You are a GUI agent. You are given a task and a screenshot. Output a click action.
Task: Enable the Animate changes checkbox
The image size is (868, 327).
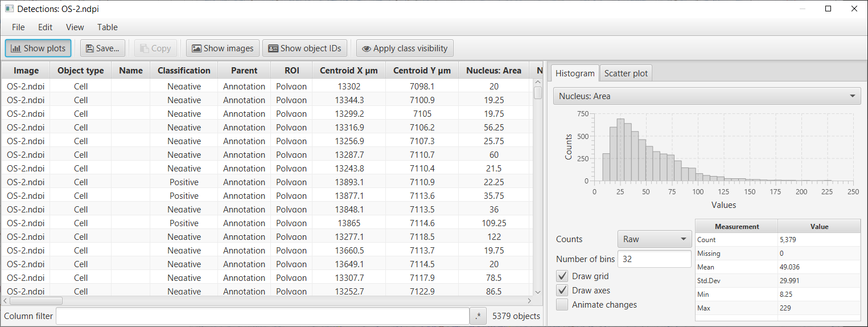562,305
